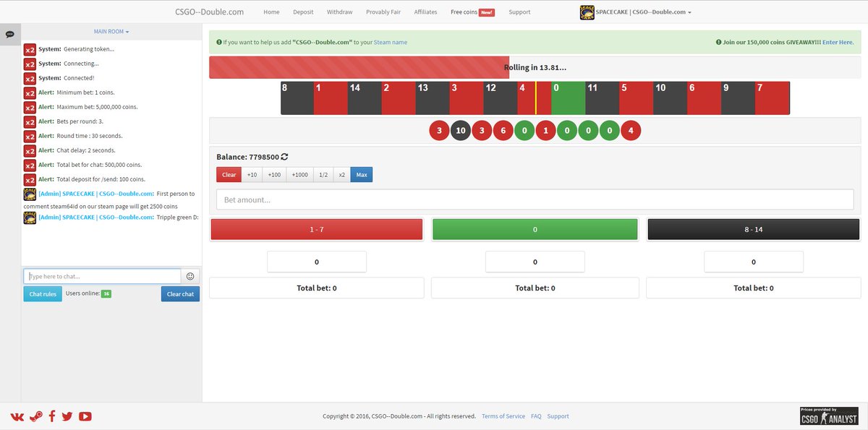
Task: Click the users online count badge
Action: coord(106,294)
